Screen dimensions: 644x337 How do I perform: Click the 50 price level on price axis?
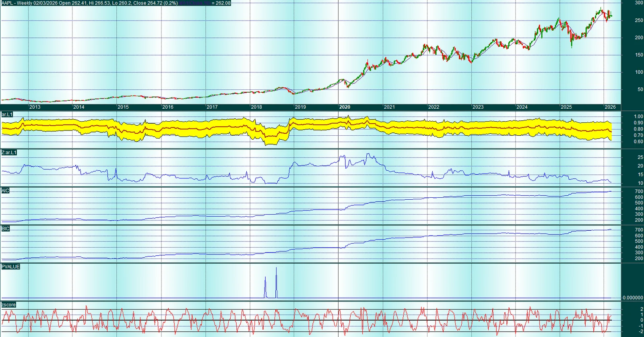(x=640, y=89)
